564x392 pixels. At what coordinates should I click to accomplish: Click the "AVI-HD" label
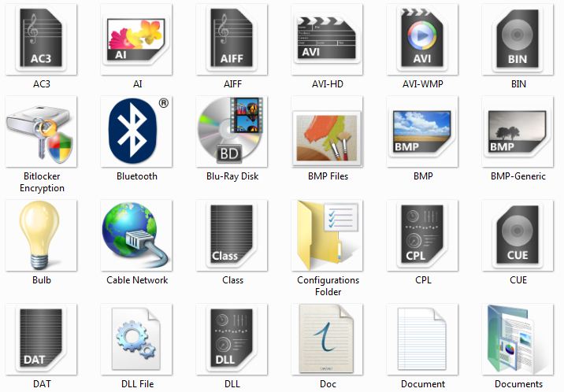[x=328, y=84]
